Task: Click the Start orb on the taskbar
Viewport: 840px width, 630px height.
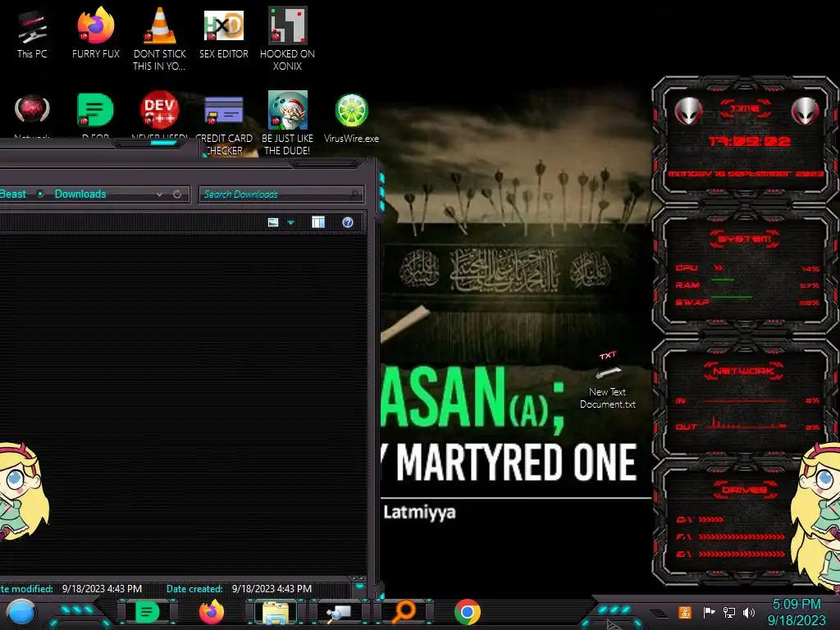Action: (x=21, y=613)
